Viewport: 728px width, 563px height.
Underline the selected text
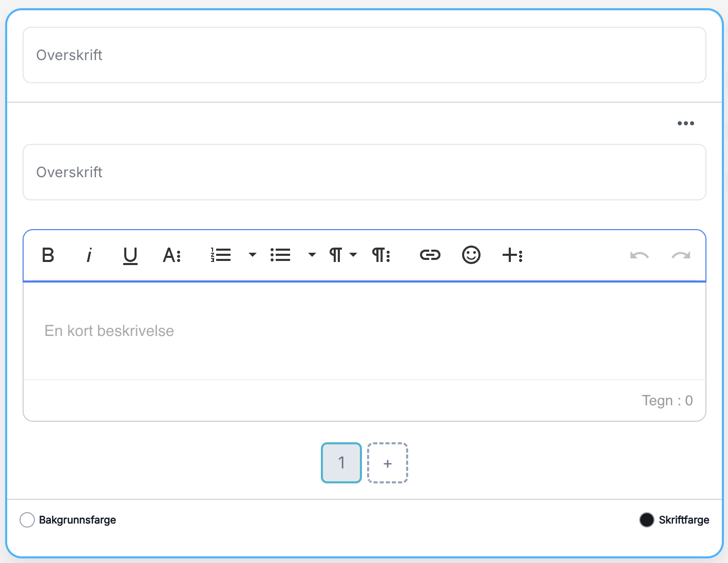(x=130, y=255)
